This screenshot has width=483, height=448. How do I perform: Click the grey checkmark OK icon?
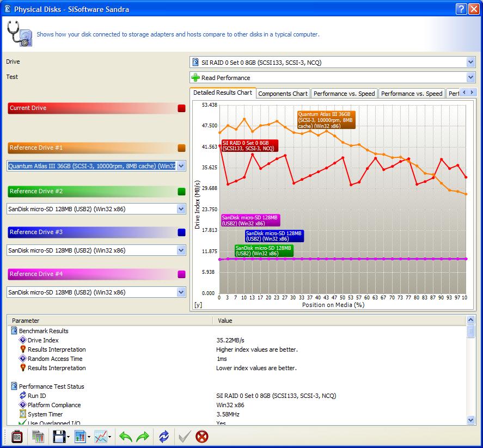pos(185,437)
